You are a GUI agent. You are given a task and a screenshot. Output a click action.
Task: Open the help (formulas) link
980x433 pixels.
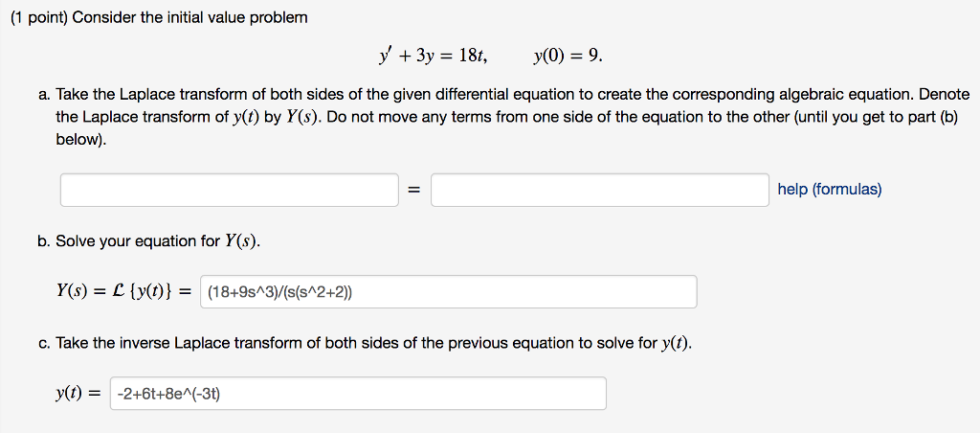click(x=830, y=190)
